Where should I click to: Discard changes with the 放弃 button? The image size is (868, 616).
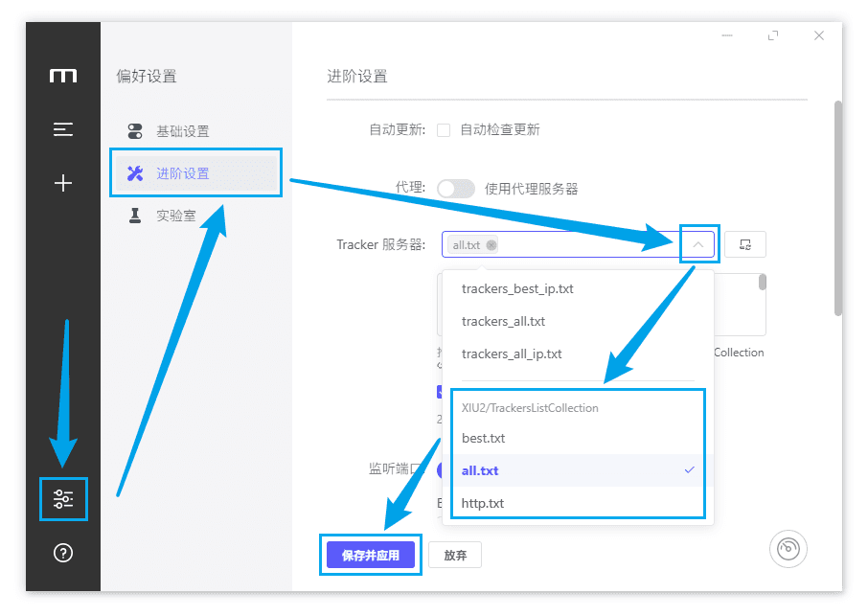coord(454,554)
